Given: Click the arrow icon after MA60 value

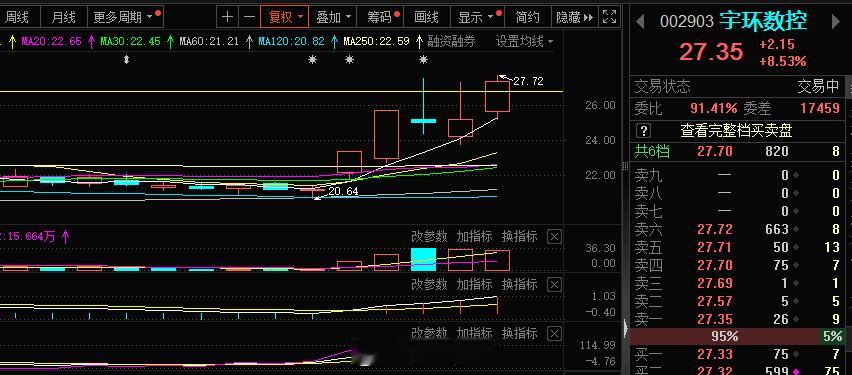Looking at the screenshot, I should click(249, 41).
